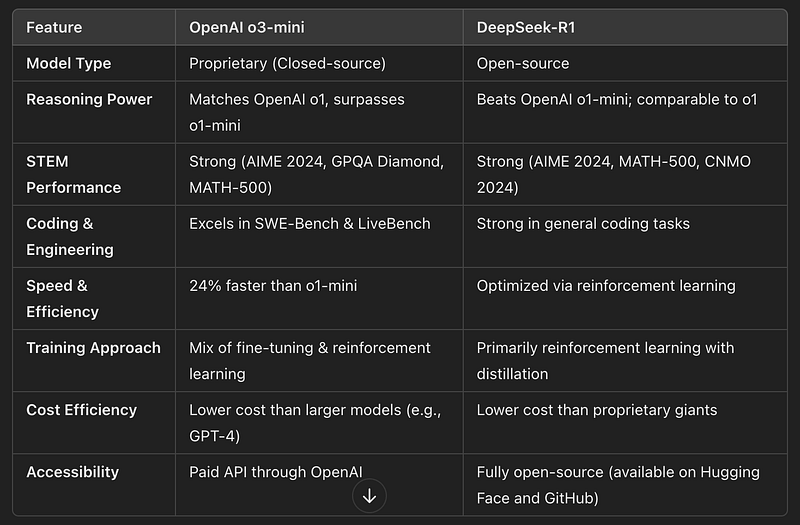Click the Proprietary (Closed-source) cell

[287, 63]
